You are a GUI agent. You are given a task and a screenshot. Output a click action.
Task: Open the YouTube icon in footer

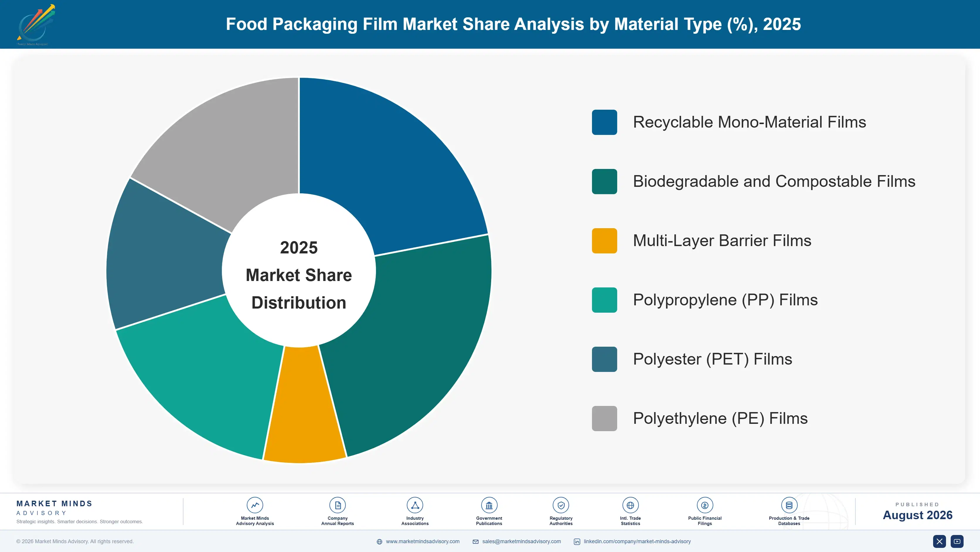click(x=957, y=541)
